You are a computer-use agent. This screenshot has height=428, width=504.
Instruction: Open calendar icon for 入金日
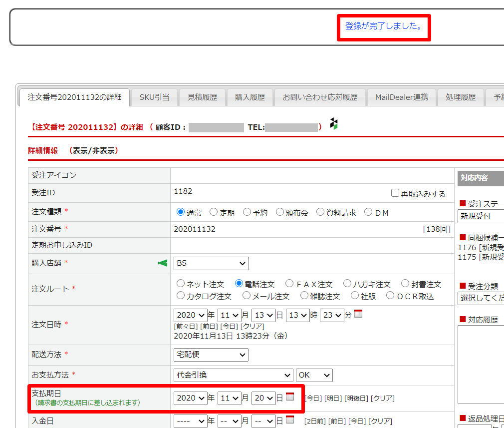click(x=290, y=420)
